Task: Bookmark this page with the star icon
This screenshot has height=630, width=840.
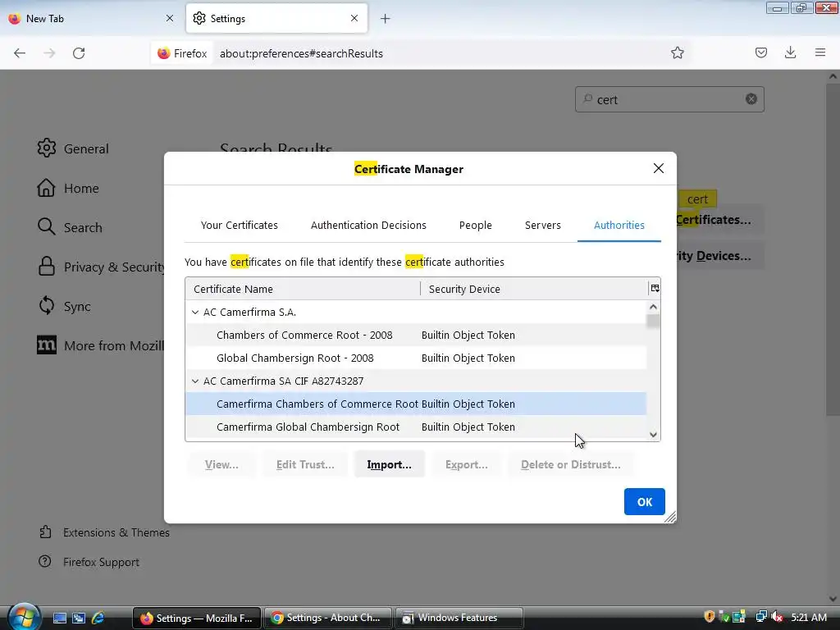Action: click(677, 53)
